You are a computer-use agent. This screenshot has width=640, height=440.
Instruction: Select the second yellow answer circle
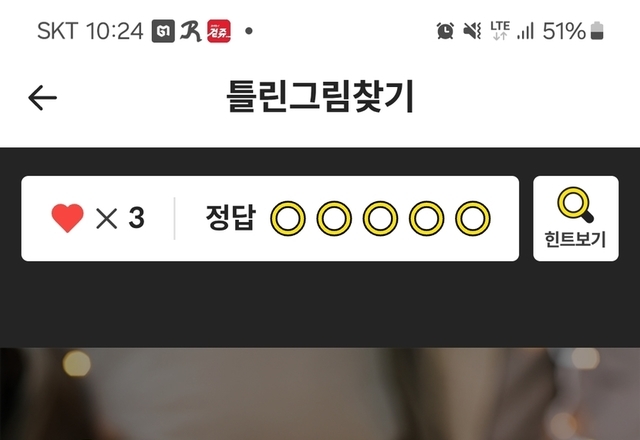334,218
